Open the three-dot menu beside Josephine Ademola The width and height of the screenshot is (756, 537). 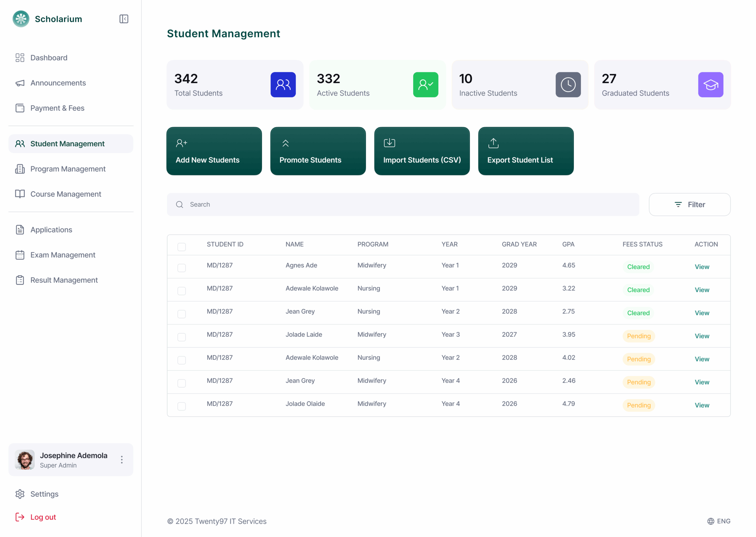(122, 460)
